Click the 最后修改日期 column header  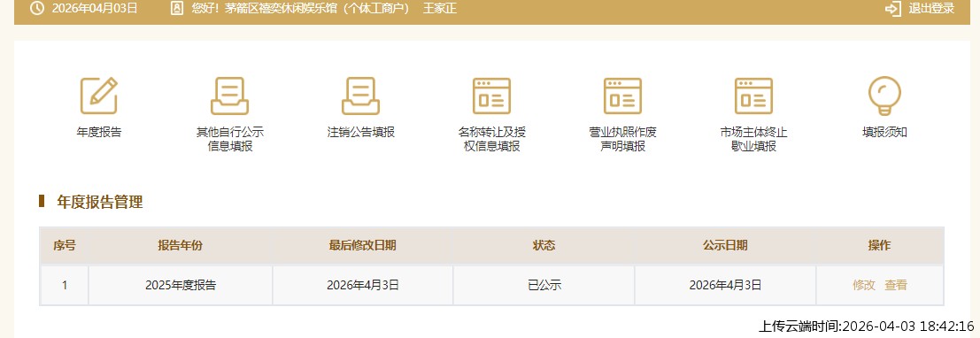click(x=362, y=245)
